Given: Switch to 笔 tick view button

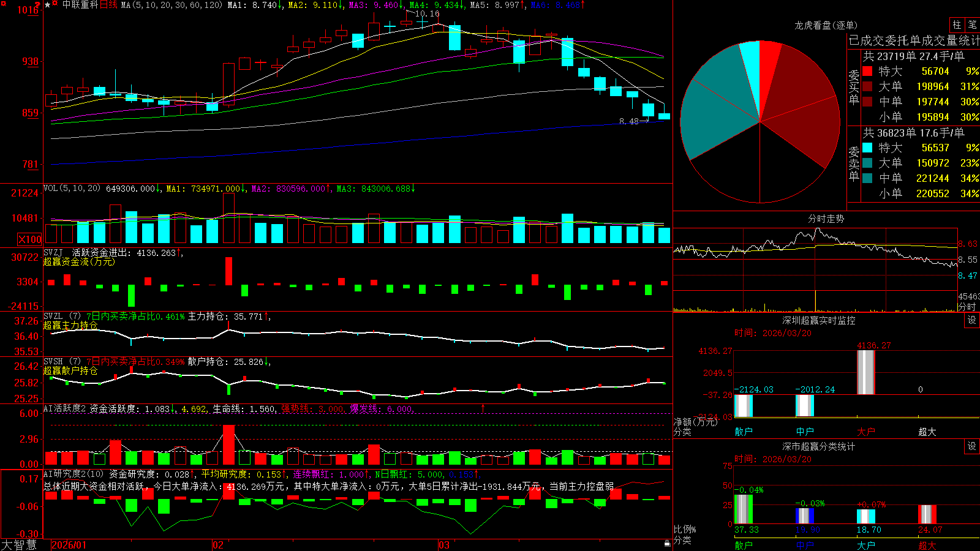Looking at the screenshot, I should (x=972, y=25).
